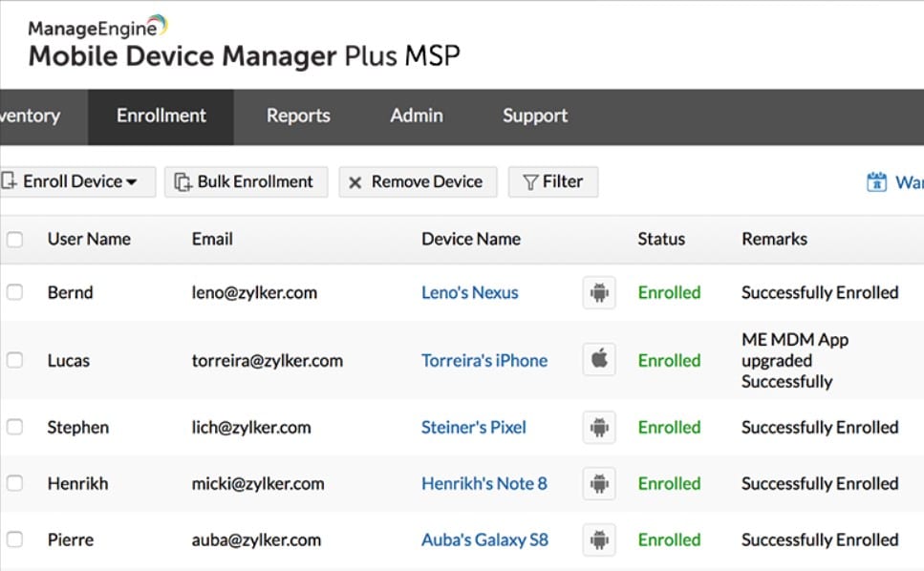Click the Android icon beside Steiner's Pixel

(599, 428)
